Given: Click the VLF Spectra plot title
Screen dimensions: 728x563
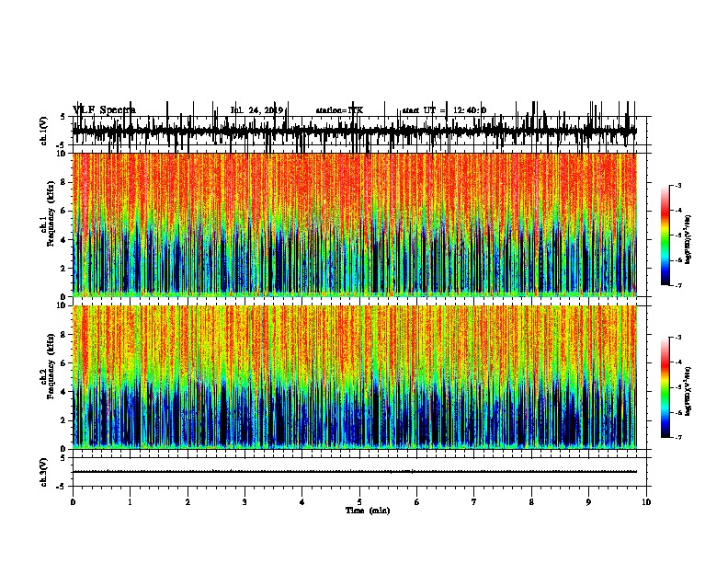Looking at the screenshot, I should [105, 109].
